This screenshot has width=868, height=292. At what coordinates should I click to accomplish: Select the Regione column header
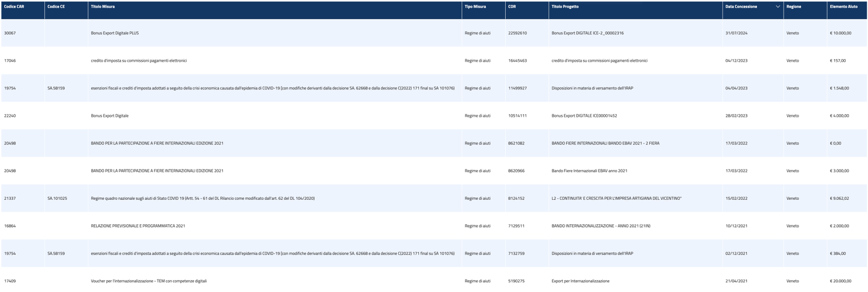click(794, 7)
